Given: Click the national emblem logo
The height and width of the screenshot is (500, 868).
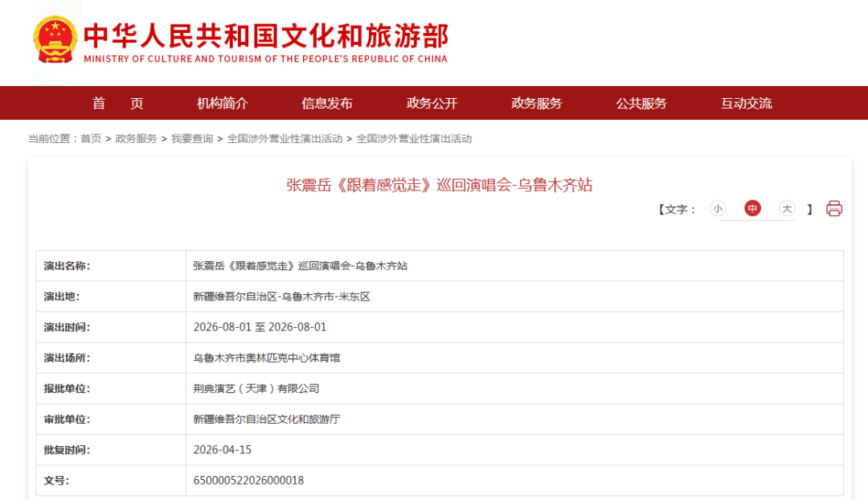Looking at the screenshot, I should pyautogui.click(x=55, y=41).
